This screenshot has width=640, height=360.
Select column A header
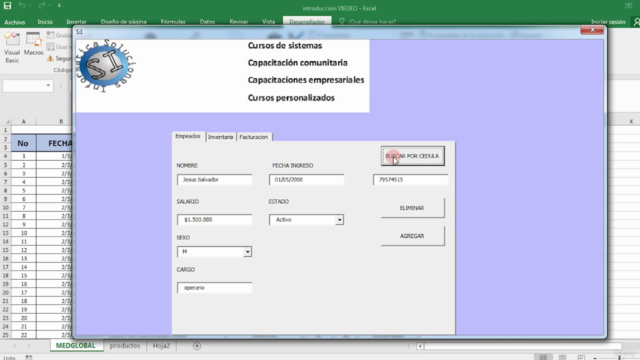coord(24,122)
